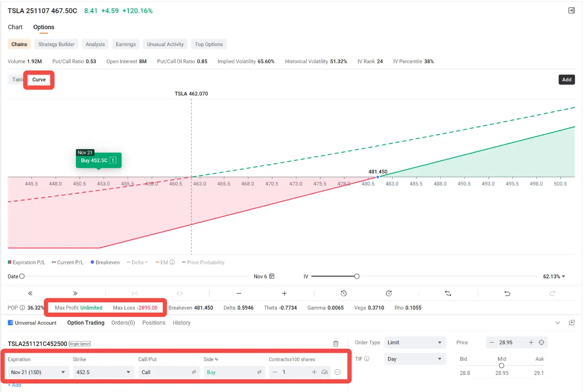Redo the strategy change

click(x=552, y=294)
